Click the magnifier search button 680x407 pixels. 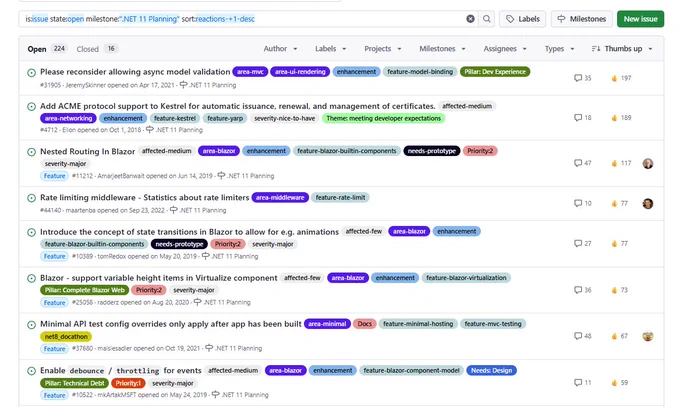(487, 19)
